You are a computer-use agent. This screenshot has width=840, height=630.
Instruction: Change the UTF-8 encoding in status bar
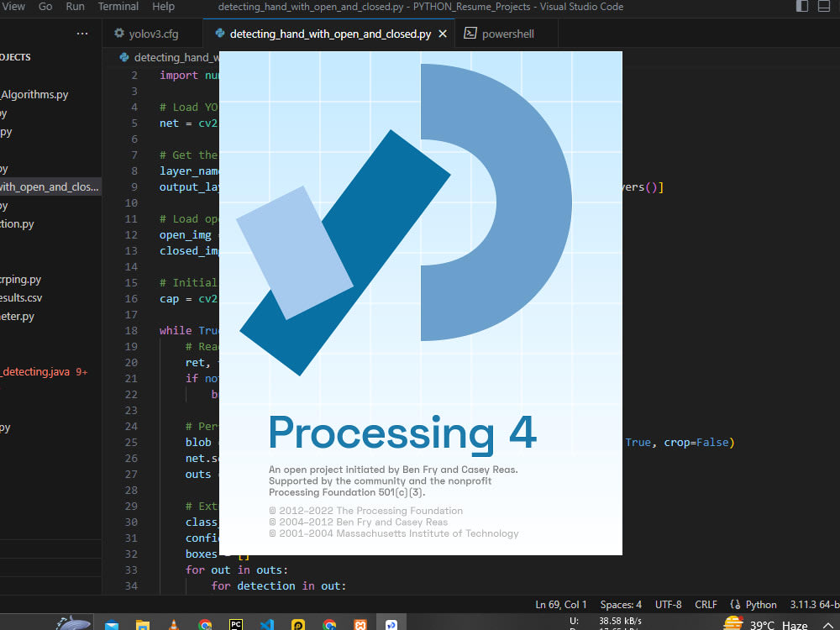(668, 604)
